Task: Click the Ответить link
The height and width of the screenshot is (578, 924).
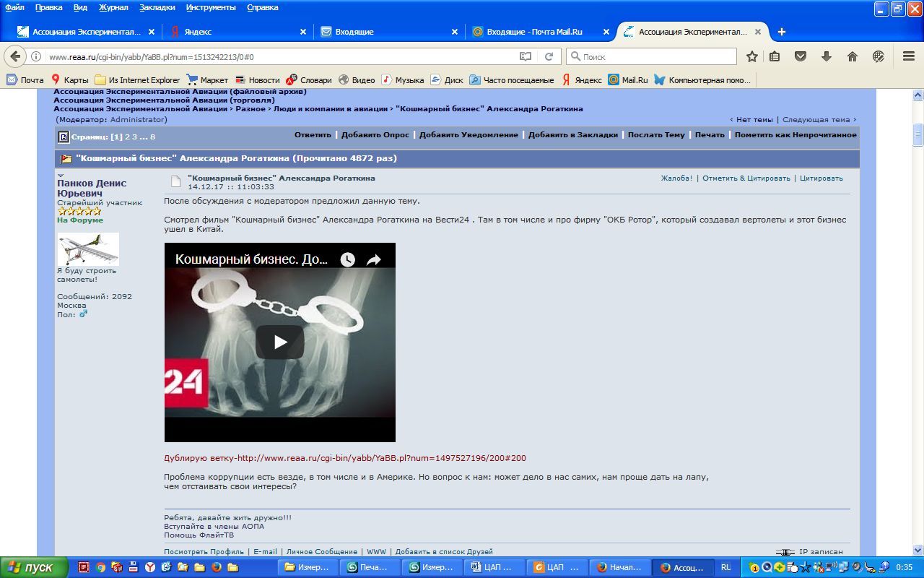Action: coord(312,135)
